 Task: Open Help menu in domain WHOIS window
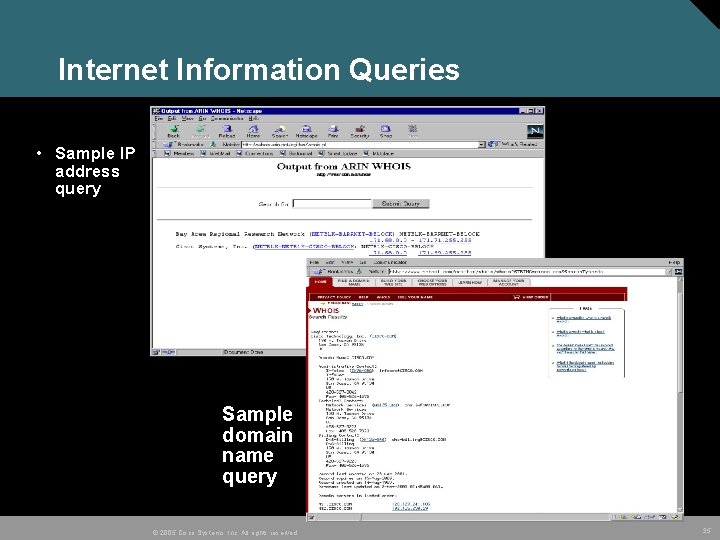click(674, 262)
